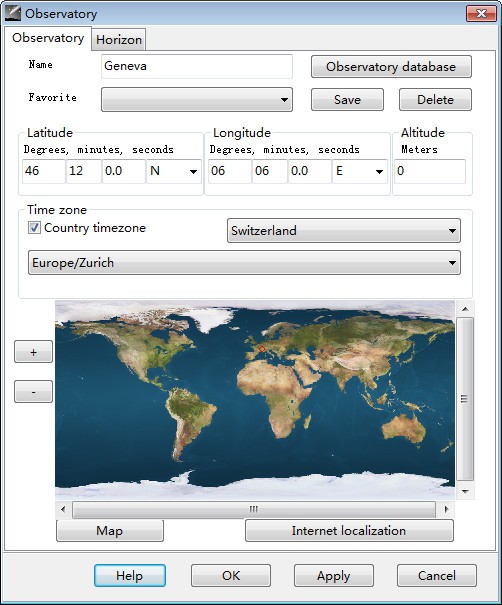Open the longitude E direction dropdown
This screenshot has height=605, width=502.
pos(360,171)
